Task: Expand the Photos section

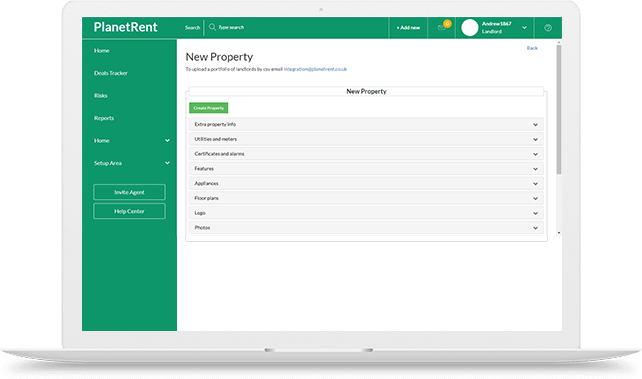Action: pos(366,228)
